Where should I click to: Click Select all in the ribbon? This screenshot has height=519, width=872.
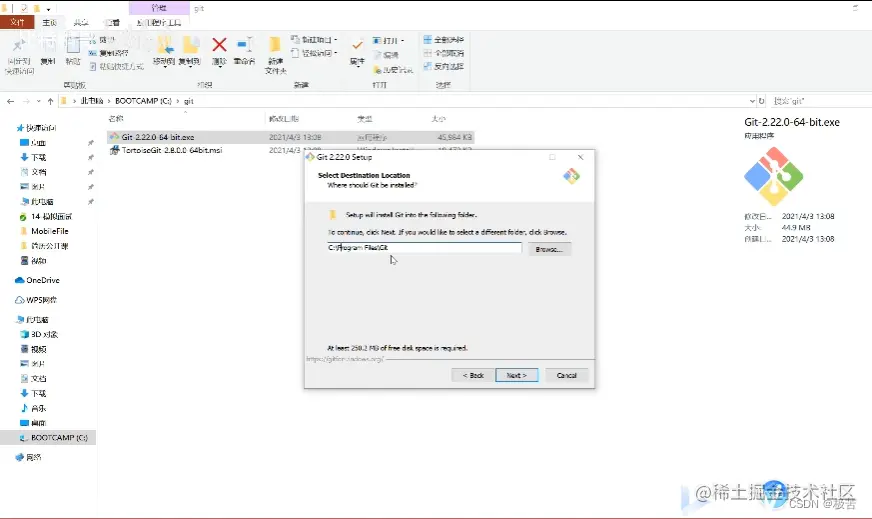point(443,39)
